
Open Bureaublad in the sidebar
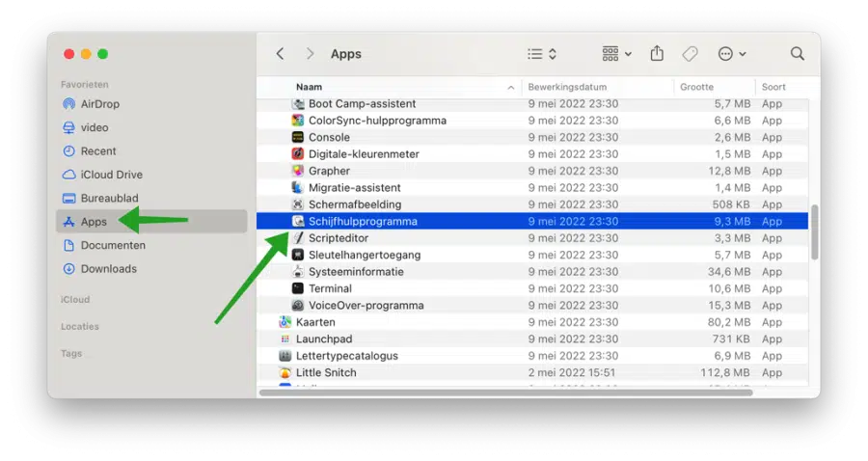pyautogui.click(x=151, y=198)
